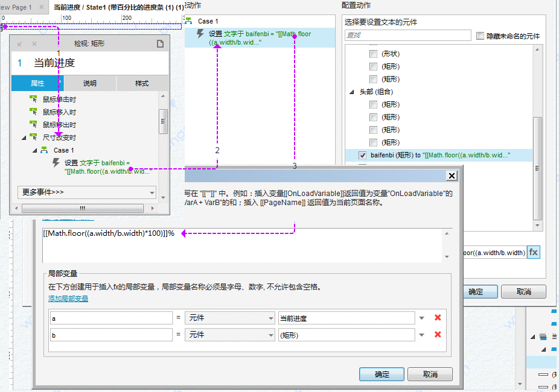The height and width of the screenshot is (392, 559).
Task: Select the baifenbi (矩形) to row
Action: click(x=439, y=155)
